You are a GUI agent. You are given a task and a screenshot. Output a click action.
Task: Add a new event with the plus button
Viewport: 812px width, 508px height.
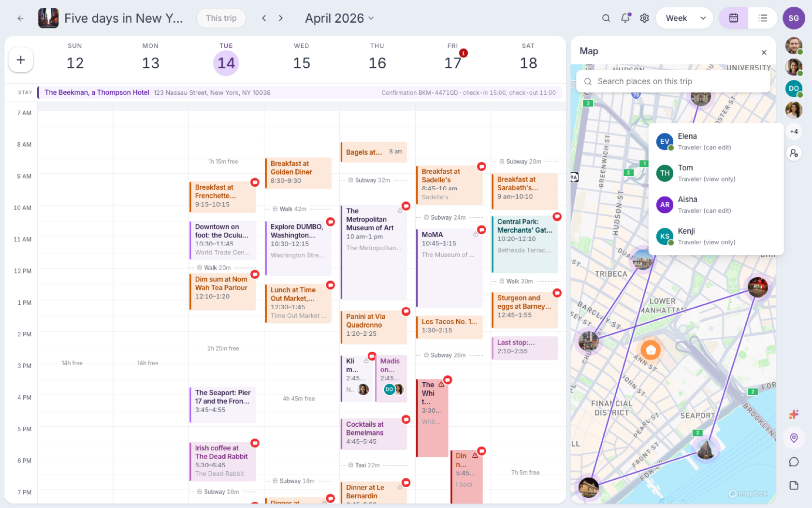click(21, 60)
